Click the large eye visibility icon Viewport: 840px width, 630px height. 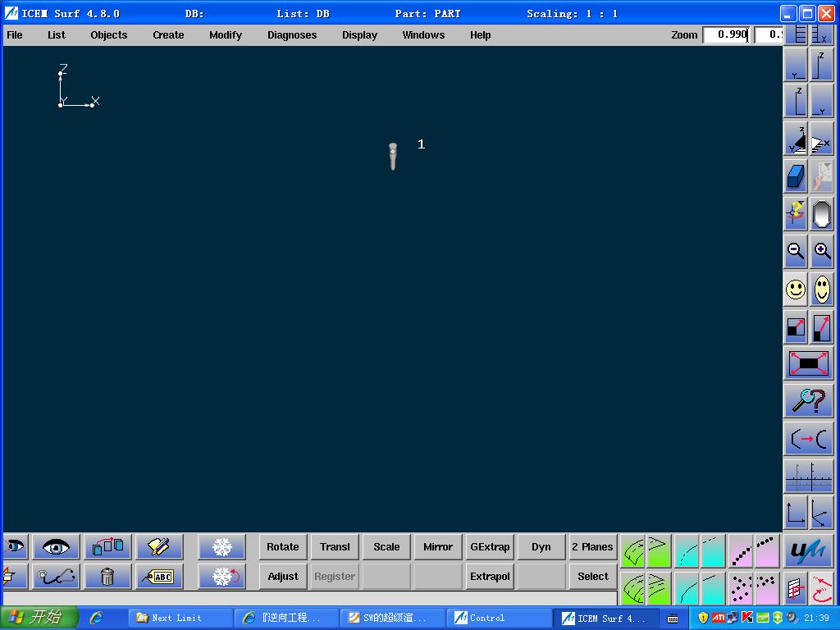(57, 547)
